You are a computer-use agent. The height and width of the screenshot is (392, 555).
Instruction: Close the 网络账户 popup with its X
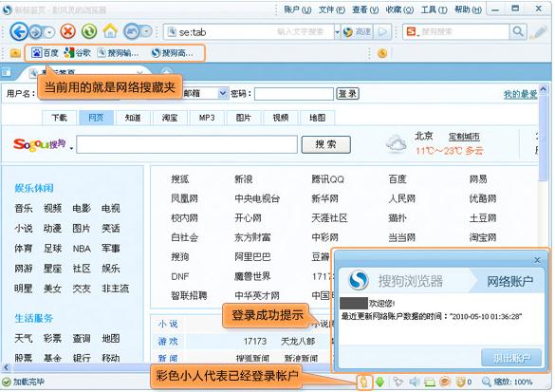pos(537,260)
